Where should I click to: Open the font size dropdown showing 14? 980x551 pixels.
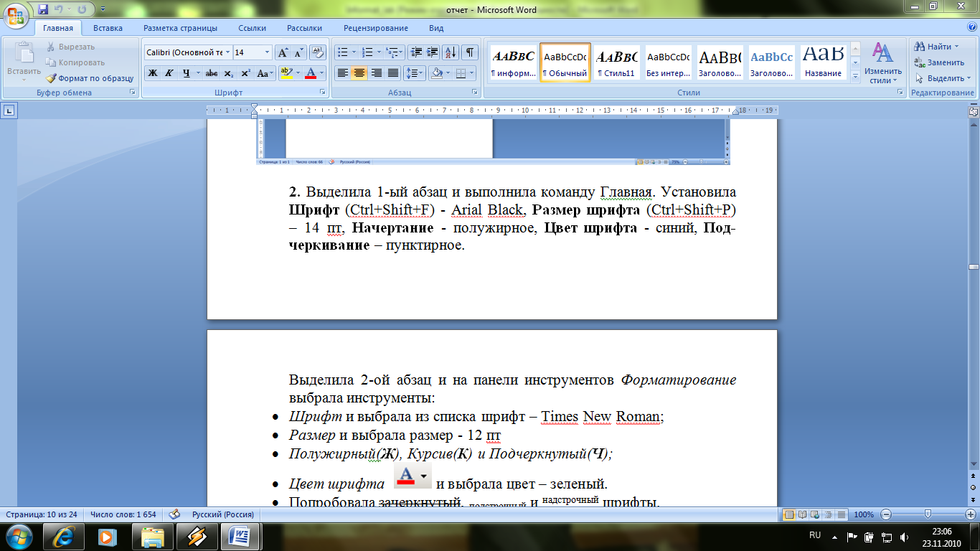pos(268,52)
